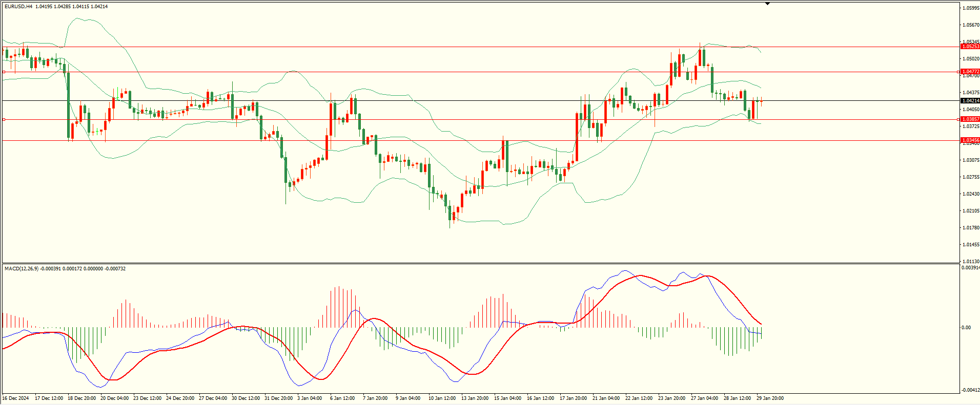Click the "1.03075" price scale value

click(971, 160)
